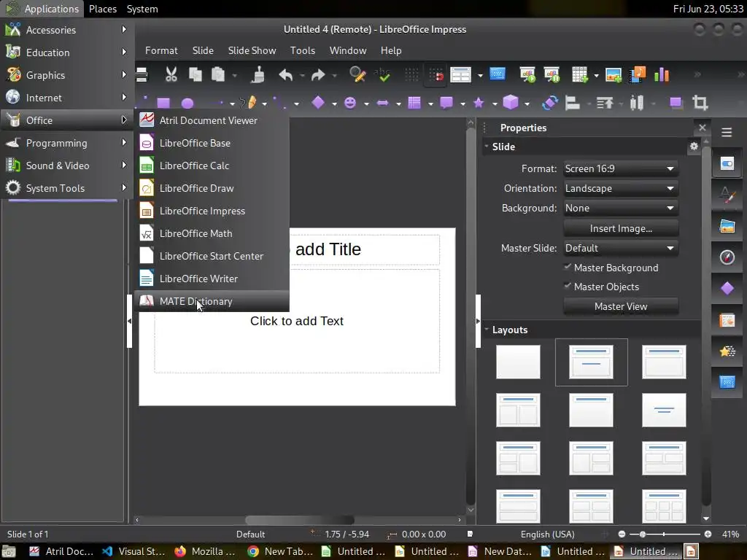Start slide show from first slide
This screenshot has height=560, width=747.
tap(527, 75)
